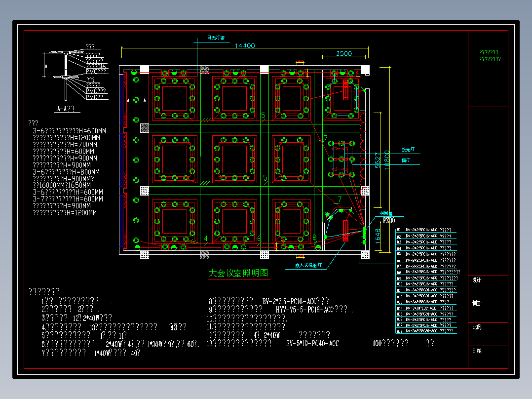Image resolution: width=532 pixels, height=399 pixels.
Task: Click the 大会议室照明图 drawing title
Action: [x=238, y=273]
